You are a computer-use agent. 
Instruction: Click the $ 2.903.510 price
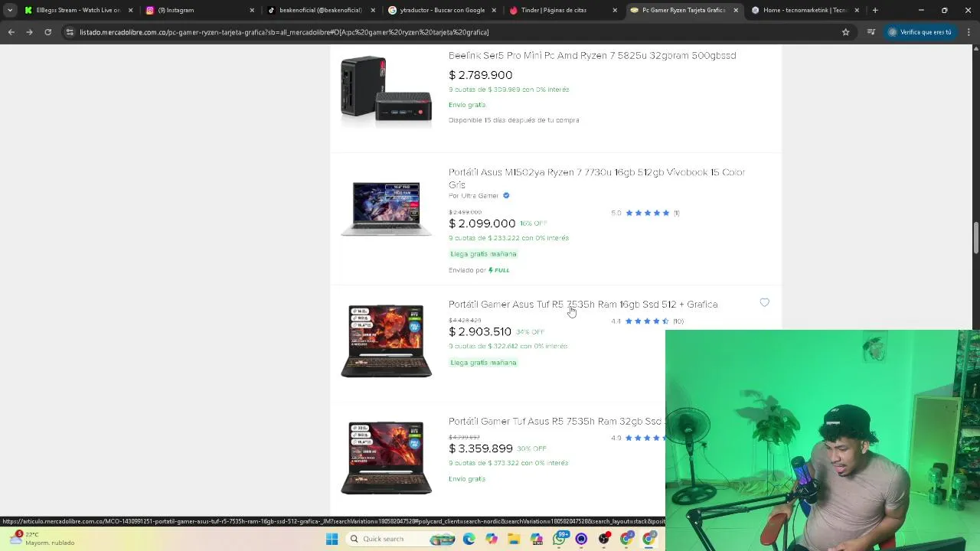point(480,331)
